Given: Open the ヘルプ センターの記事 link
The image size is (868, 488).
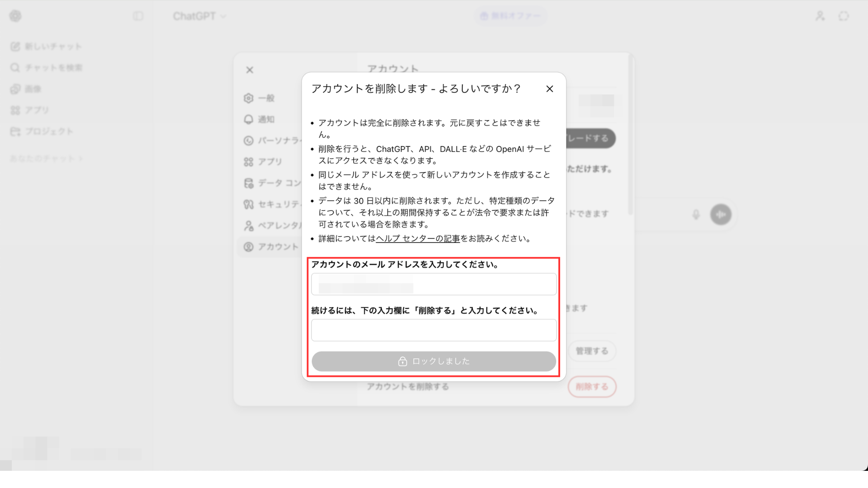Looking at the screenshot, I should point(417,239).
